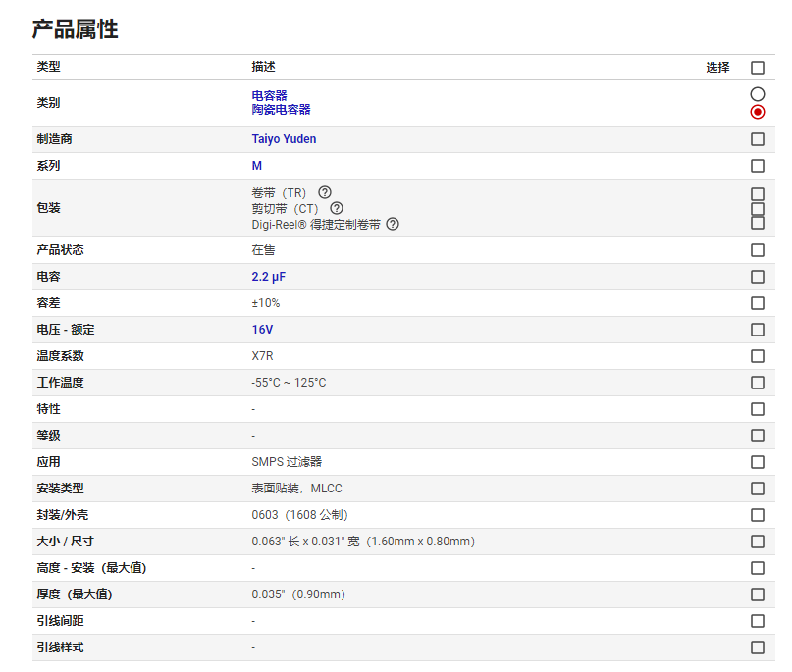Check the Digi-Reel packaging checkbox
The height and width of the screenshot is (672, 792).
tap(757, 223)
